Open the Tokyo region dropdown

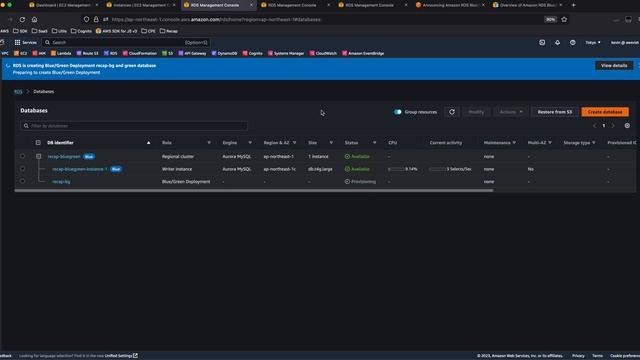[x=593, y=42]
